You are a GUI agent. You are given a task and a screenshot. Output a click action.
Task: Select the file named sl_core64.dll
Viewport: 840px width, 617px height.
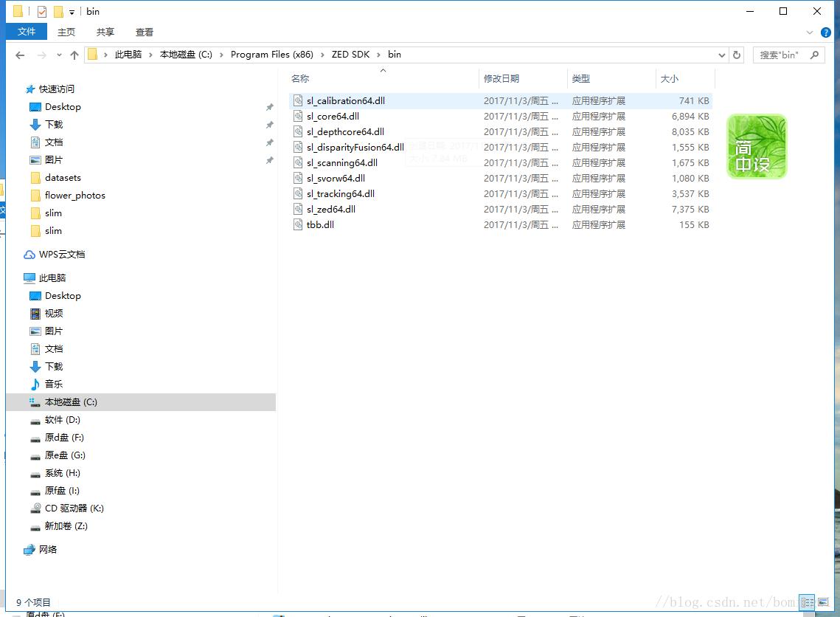[333, 117]
